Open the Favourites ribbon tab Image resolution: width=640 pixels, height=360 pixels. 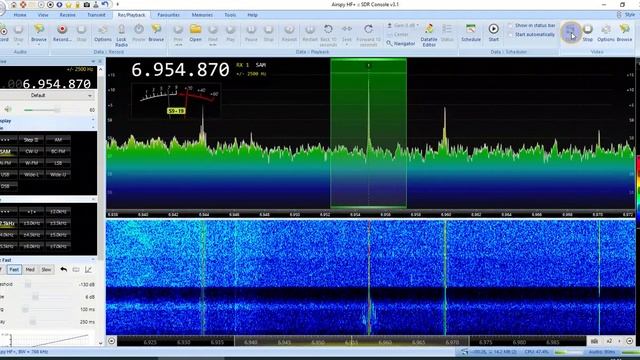click(x=168, y=15)
